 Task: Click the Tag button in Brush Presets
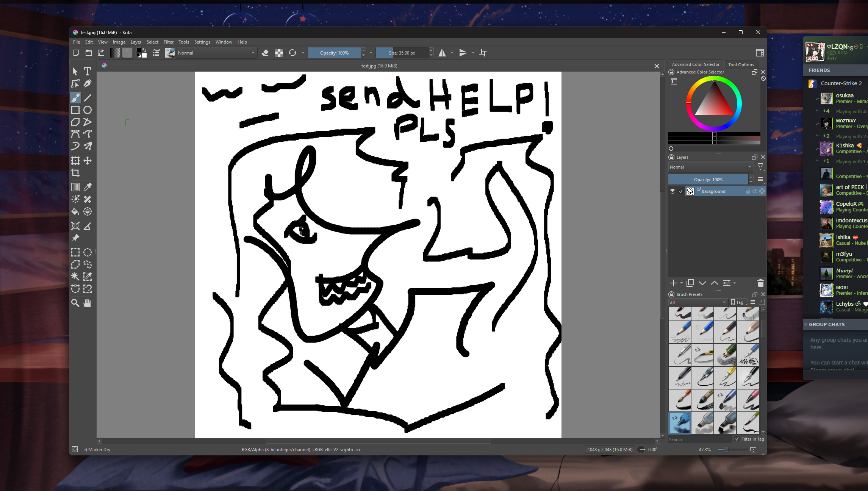click(x=738, y=302)
